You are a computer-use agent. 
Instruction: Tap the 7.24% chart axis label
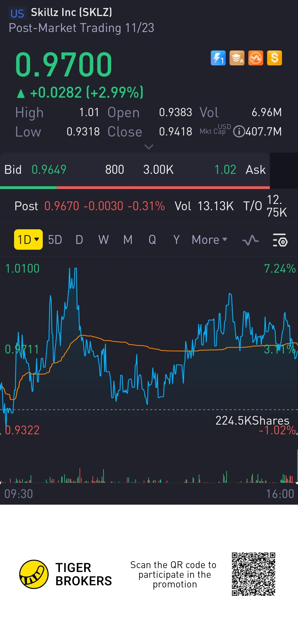tap(280, 268)
